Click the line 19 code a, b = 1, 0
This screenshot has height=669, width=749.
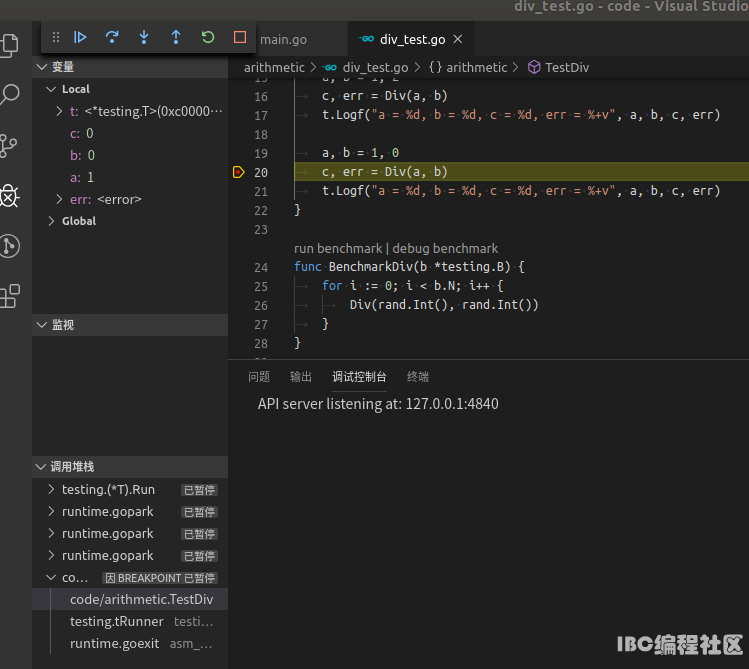tap(360, 153)
